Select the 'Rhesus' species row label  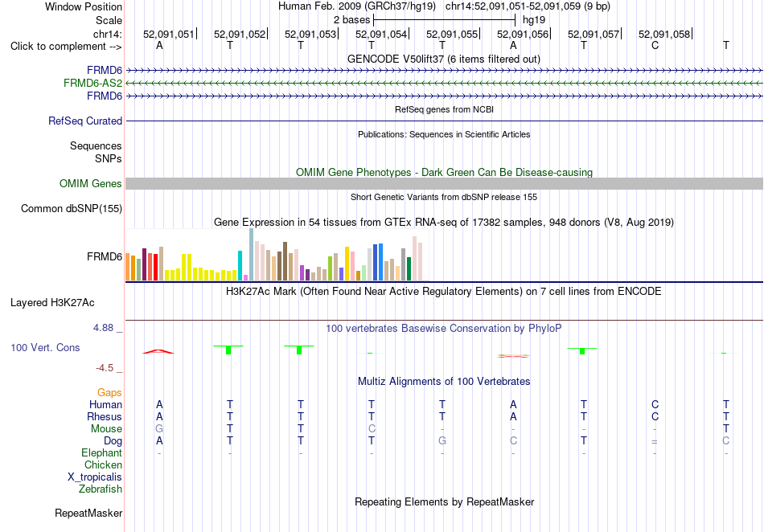pos(105,416)
